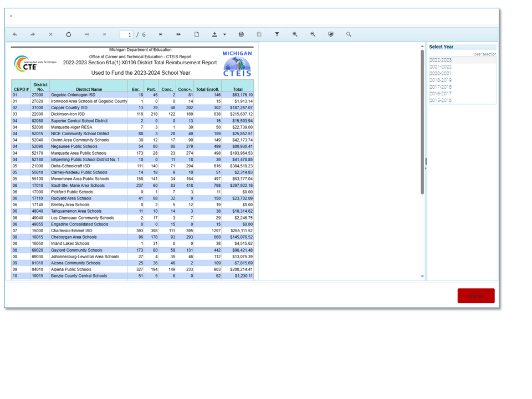Viewport: 532px width, 399px height.
Task: Click the export download icon
Action: coord(214,34)
